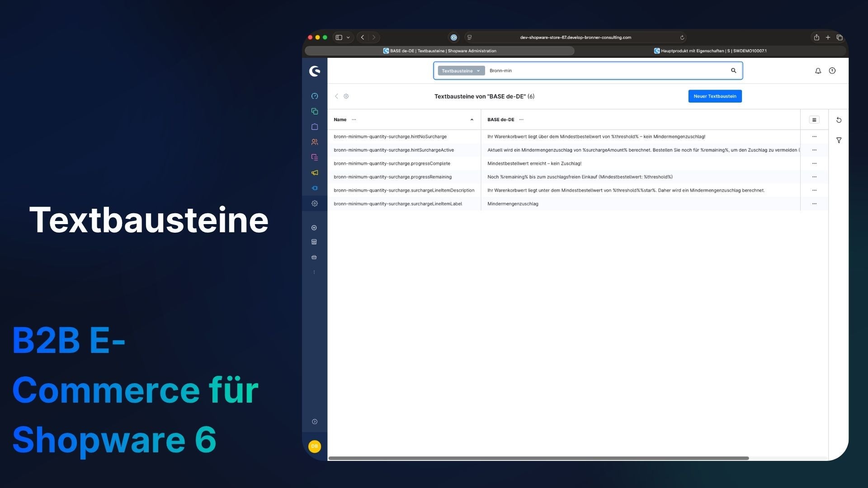
Task: Expand the sidebar toggle dropdown chevron
Action: point(348,38)
